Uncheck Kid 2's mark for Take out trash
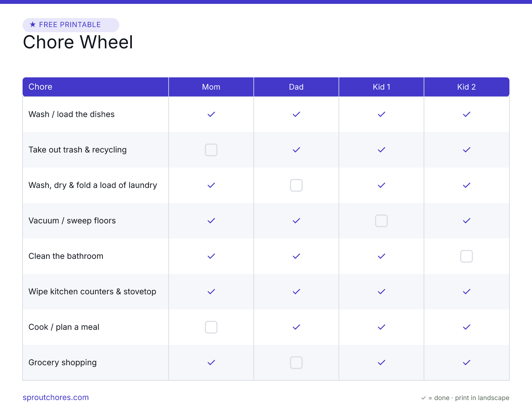The width and height of the screenshot is (532, 411). pos(467,150)
